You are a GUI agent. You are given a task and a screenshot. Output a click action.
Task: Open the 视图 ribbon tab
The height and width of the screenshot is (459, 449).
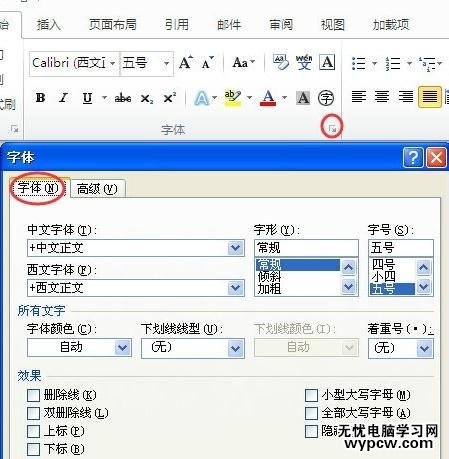333,24
